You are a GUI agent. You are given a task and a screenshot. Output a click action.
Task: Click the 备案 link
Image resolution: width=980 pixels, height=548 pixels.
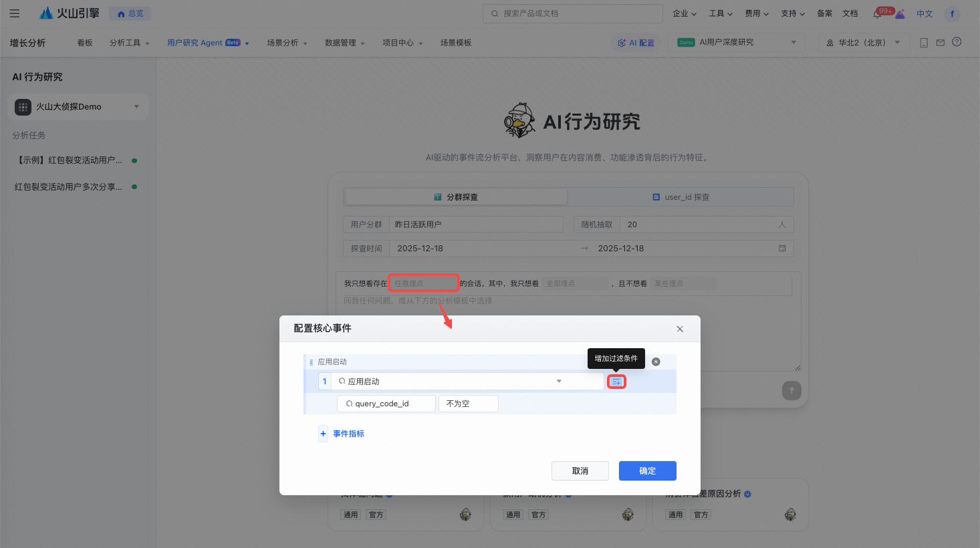click(x=825, y=13)
